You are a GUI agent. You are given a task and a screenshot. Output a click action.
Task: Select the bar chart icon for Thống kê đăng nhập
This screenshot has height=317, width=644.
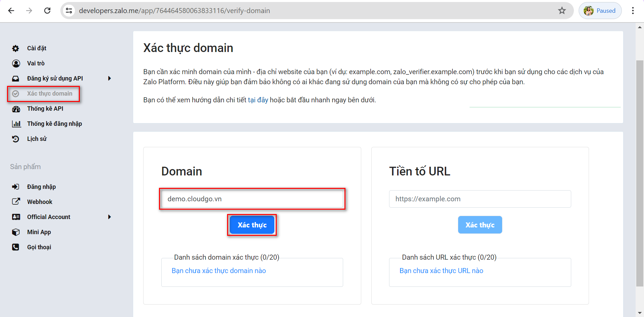tap(16, 123)
